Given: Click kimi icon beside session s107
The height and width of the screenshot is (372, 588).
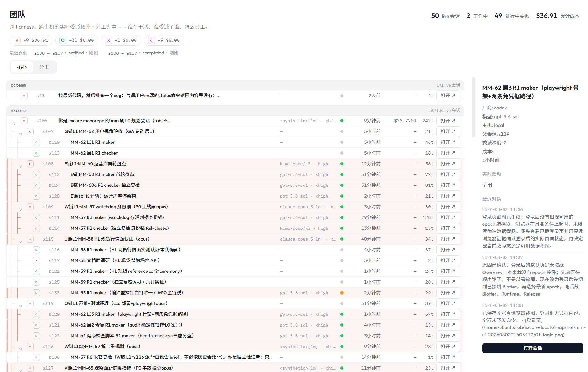Looking at the screenshot, I should [30, 131].
